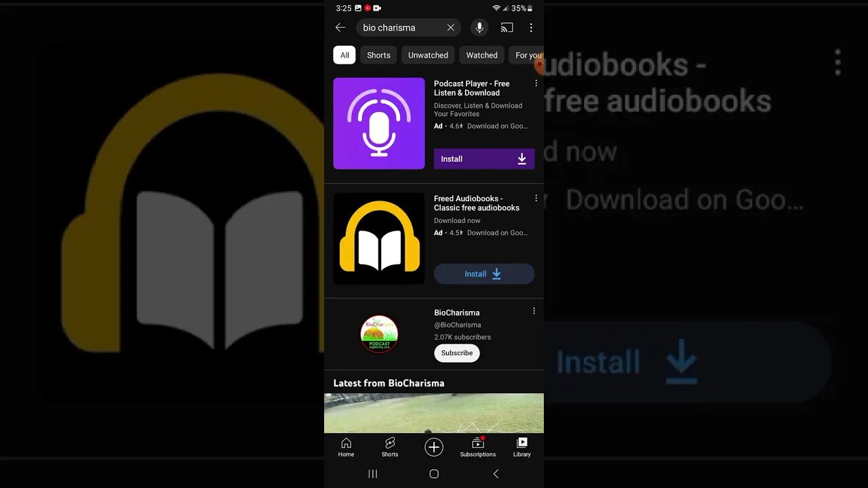868x488 pixels.
Task: Select the Watched filter chip
Action: pyautogui.click(x=481, y=55)
